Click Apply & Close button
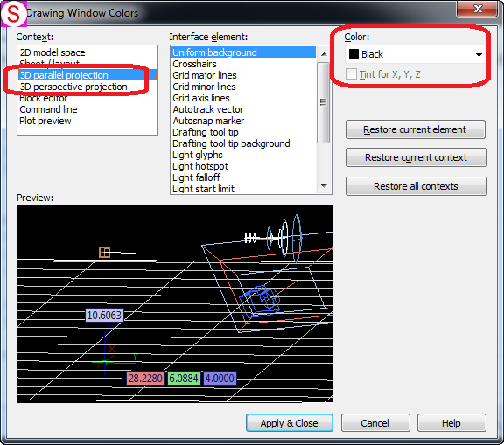The width and height of the screenshot is (504, 445). pos(290,423)
